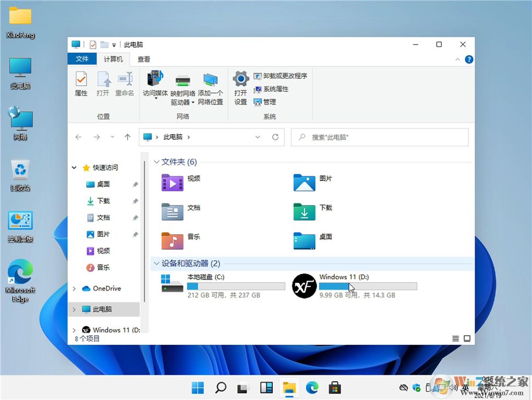Collapse the 快速访问 section

click(x=74, y=167)
